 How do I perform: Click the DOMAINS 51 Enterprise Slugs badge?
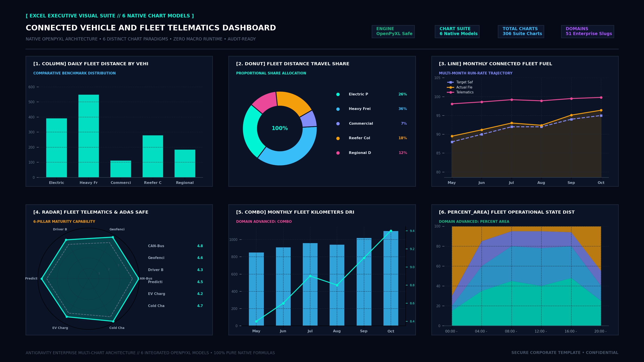[587, 32]
